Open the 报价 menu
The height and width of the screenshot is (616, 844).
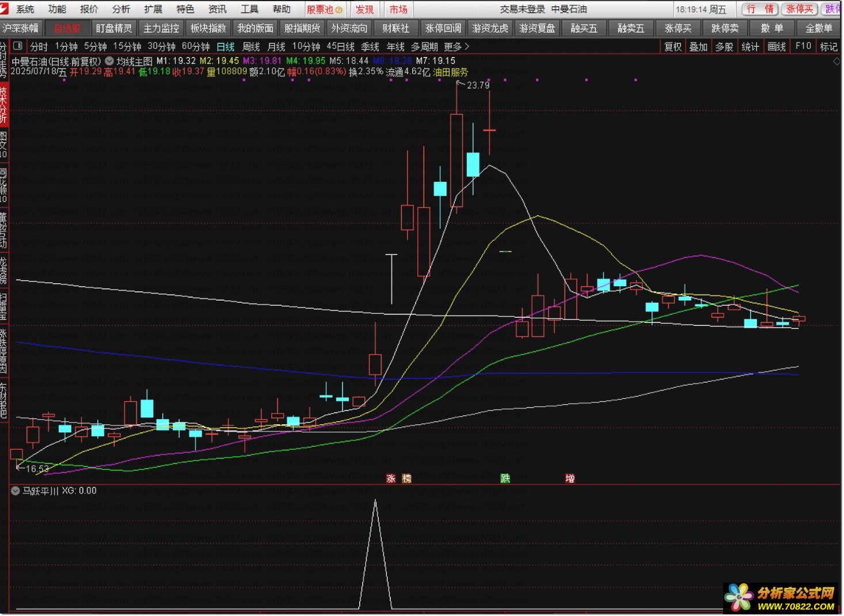click(x=89, y=9)
